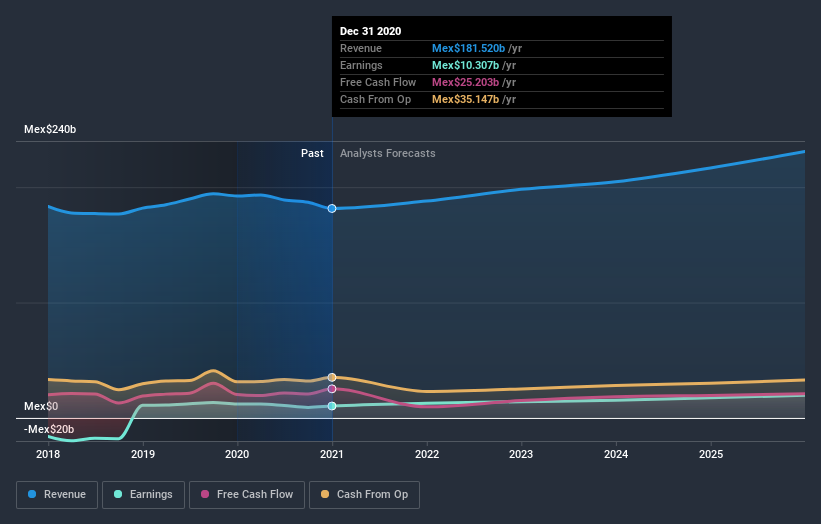Select the blue Revenue data point at 2021
Viewport: 821px width, 524px height.
click(x=332, y=208)
